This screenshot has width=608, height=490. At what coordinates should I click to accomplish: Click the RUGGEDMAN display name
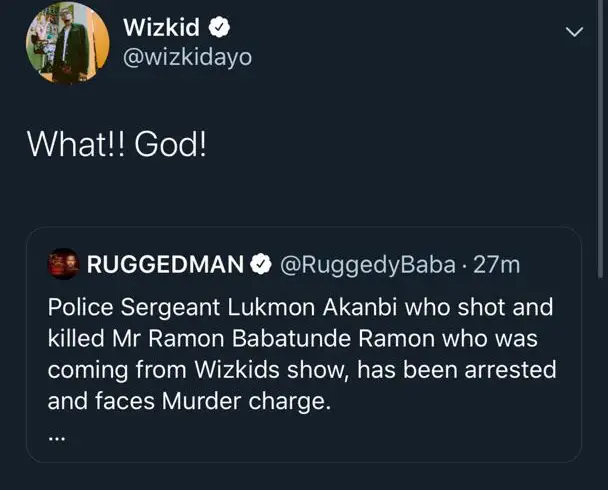(x=166, y=264)
